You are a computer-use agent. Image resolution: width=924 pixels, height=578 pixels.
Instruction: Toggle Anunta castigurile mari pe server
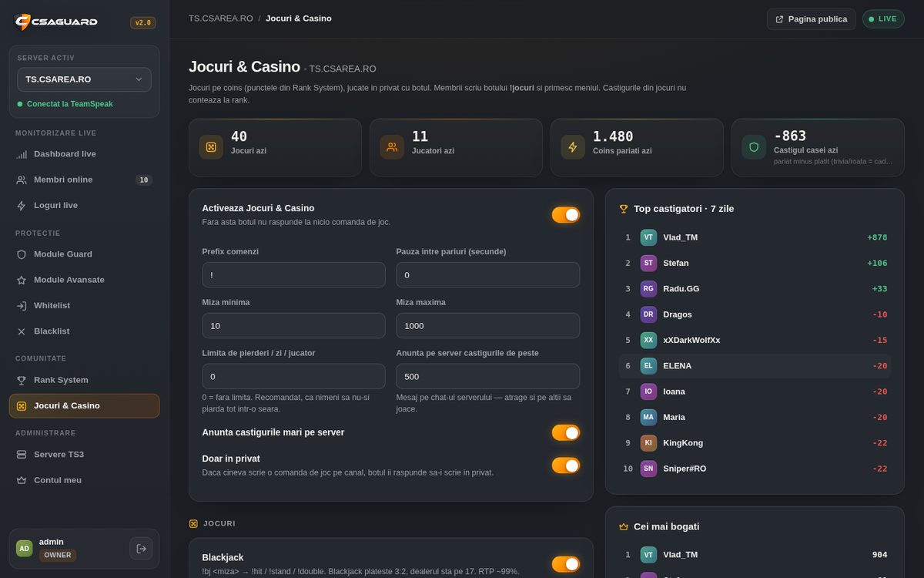click(566, 433)
